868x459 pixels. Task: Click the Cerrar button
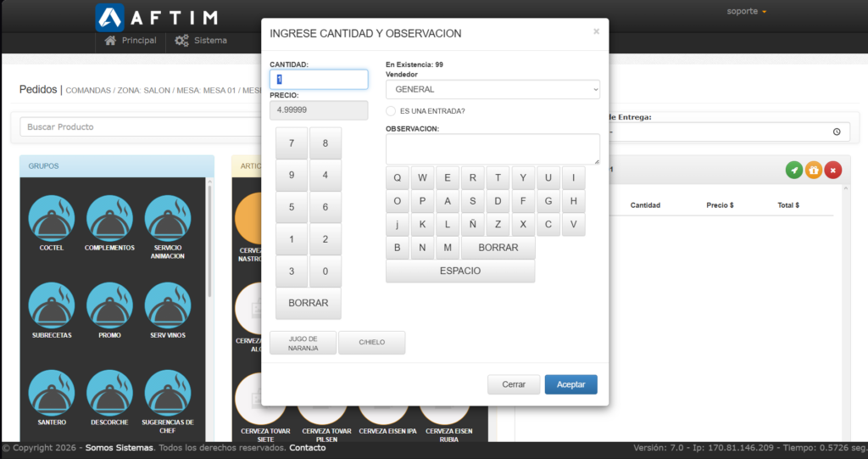514,384
